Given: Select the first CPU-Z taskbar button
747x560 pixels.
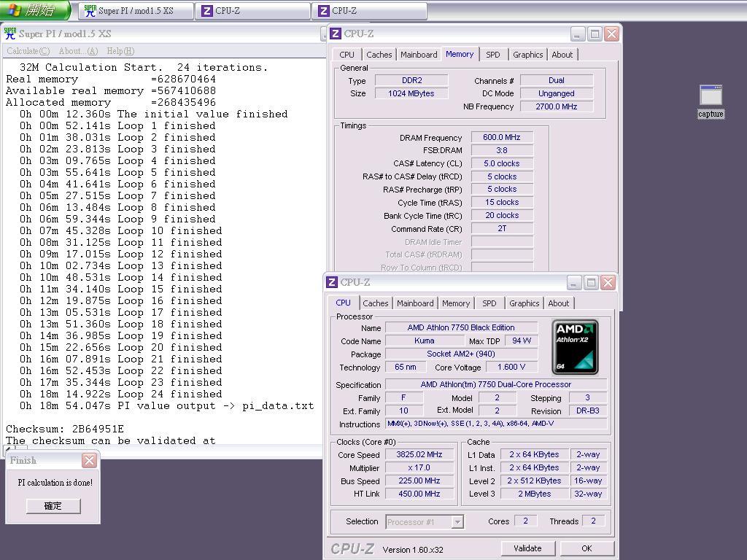Looking at the screenshot, I should coord(253,11).
